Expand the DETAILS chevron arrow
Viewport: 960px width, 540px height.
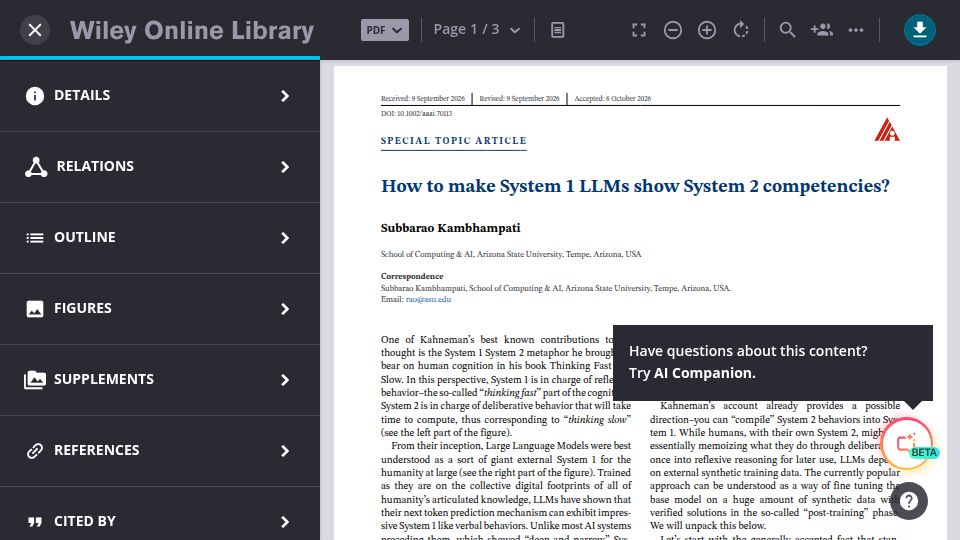(x=285, y=96)
